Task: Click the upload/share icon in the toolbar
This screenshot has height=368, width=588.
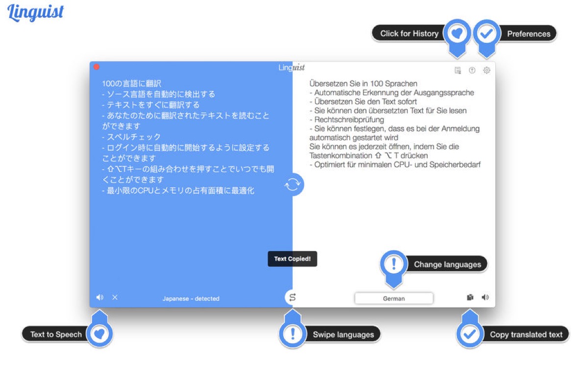Action: coord(471,70)
